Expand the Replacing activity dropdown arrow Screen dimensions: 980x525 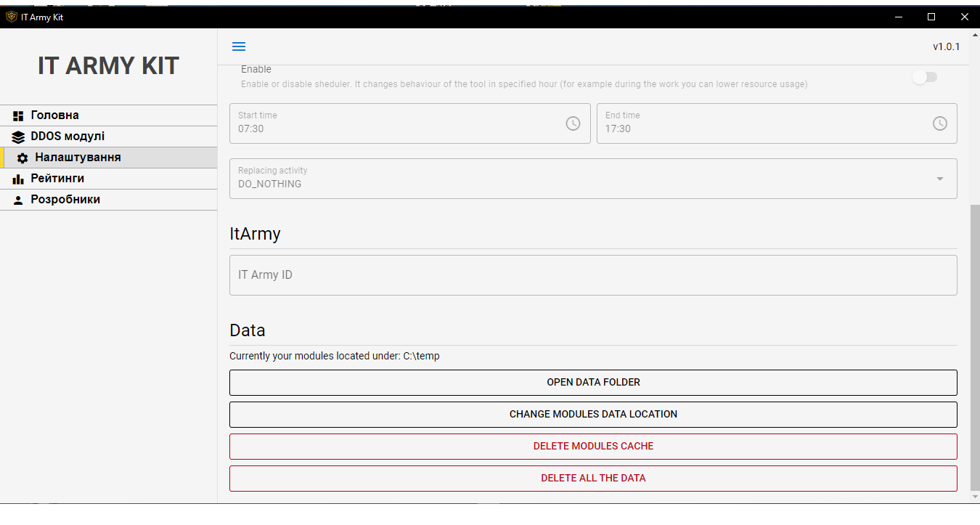pyautogui.click(x=939, y=179)
